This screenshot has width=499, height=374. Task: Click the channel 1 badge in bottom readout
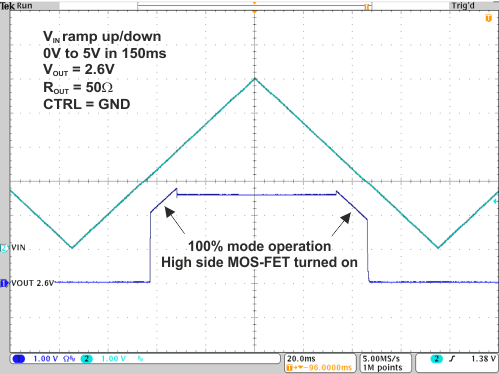tap(19, 359)
